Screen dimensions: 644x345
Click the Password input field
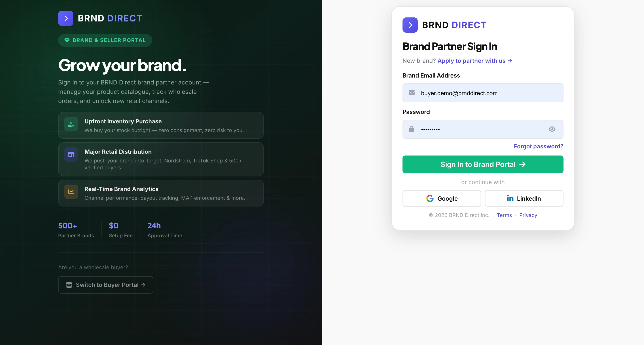(483, 129)
